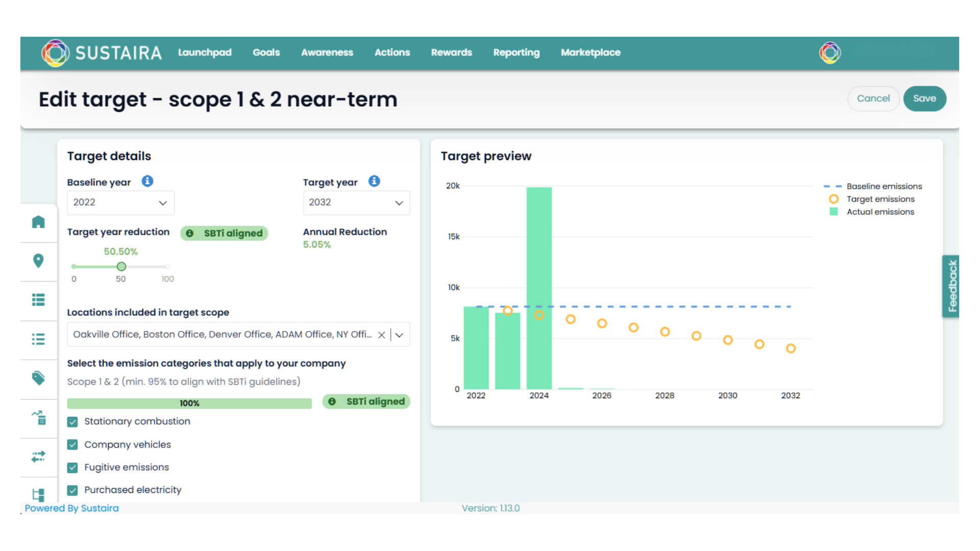The height and width of the screenshot is (551, 980).
Task: Select the tag icon in the sidebar
Action: pos(38,379)
